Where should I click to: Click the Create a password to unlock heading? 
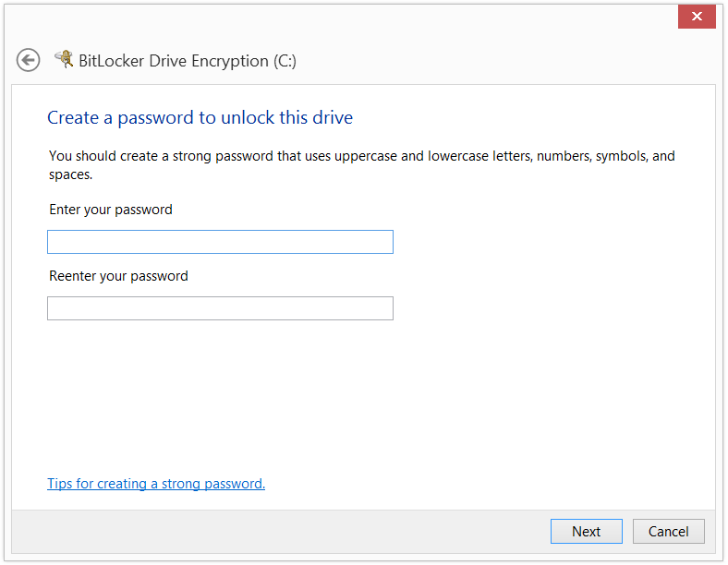(x=200, y=118)
